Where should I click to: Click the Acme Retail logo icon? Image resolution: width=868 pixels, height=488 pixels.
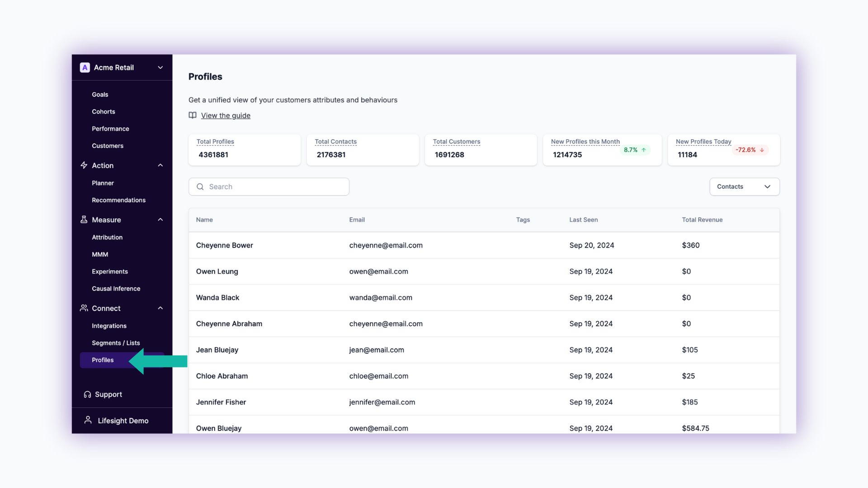pos(85,67)
